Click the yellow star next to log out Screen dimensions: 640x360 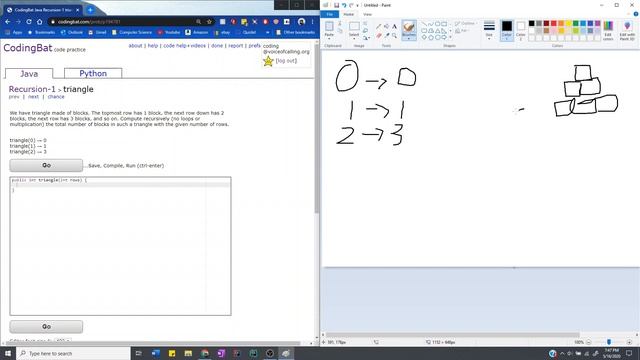pyautogui.click(x=268, y=61)
